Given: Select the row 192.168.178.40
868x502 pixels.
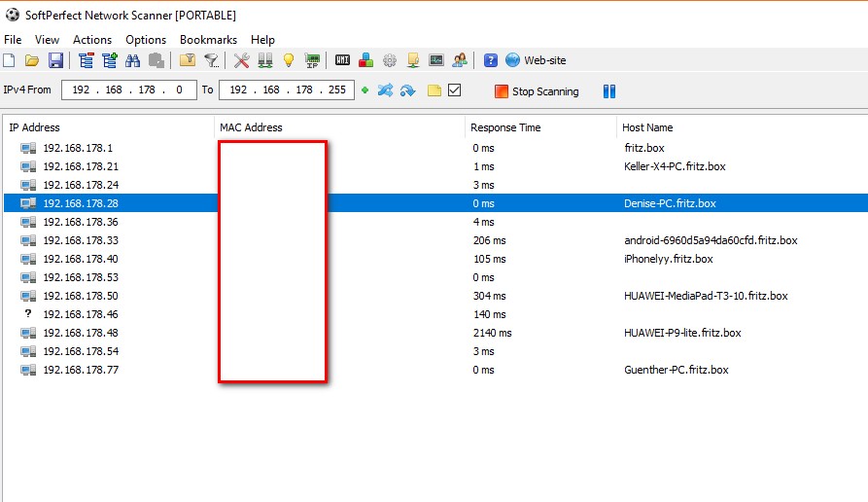Looking at the screenshot, I should click(x=435, y=259).
